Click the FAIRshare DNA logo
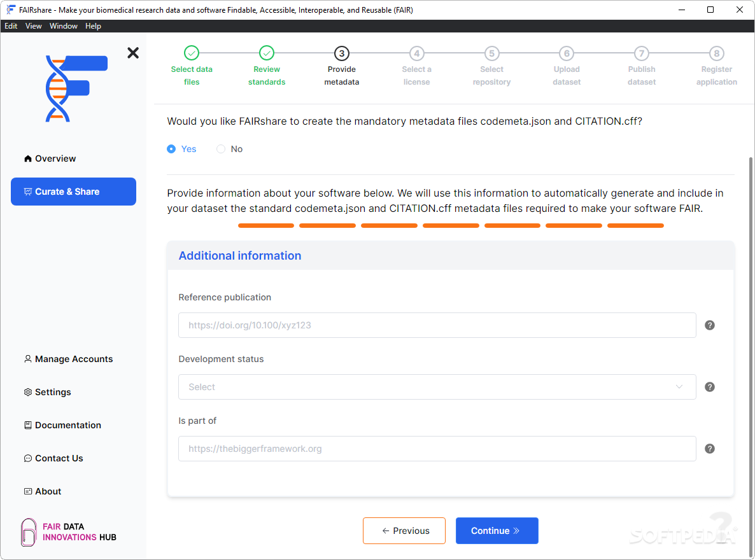The height and width of the screenshot is (560, 755). 76,88
